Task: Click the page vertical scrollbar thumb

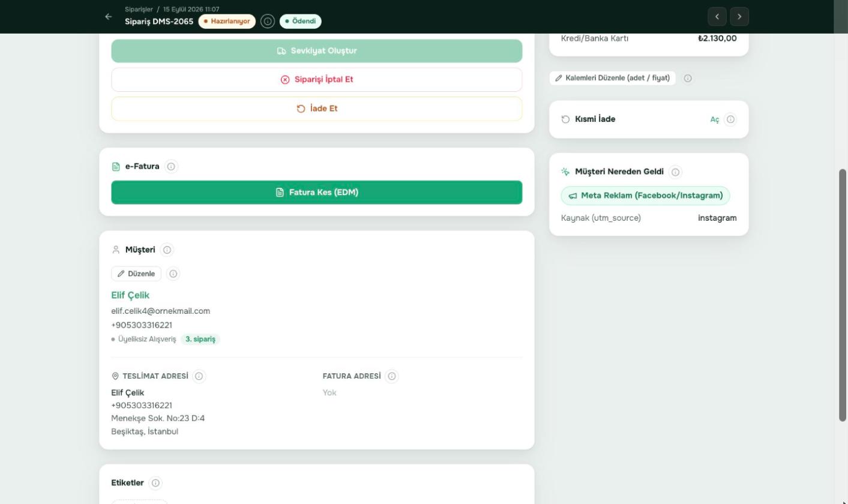Action: click(x=843, y=295)
